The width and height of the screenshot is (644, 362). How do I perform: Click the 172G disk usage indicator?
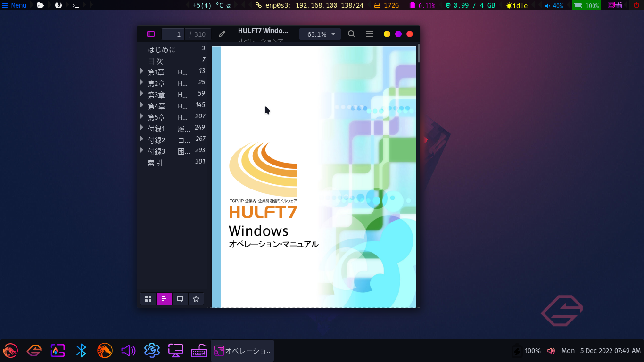click(x=387, y=5)
